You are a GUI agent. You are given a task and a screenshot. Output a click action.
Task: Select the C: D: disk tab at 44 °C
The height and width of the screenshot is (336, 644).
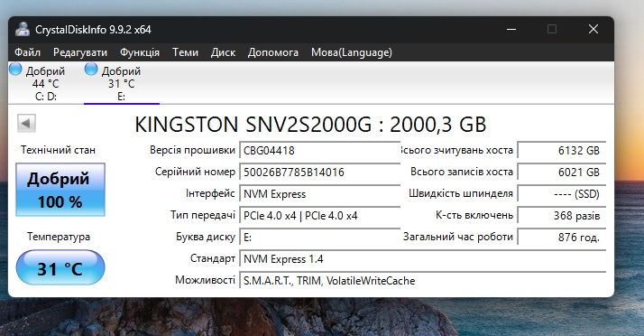coord(45,83)
